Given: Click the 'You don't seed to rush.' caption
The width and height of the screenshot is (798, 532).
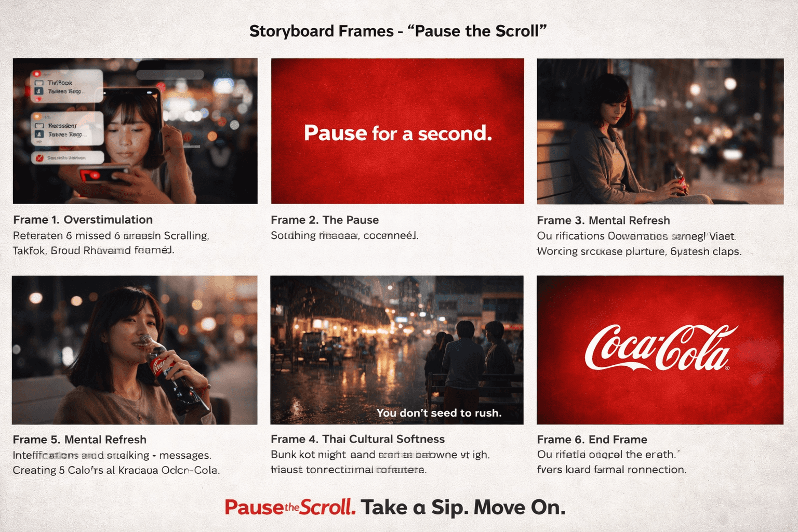Looking at the screenshot, I should (x=439, y=413).
